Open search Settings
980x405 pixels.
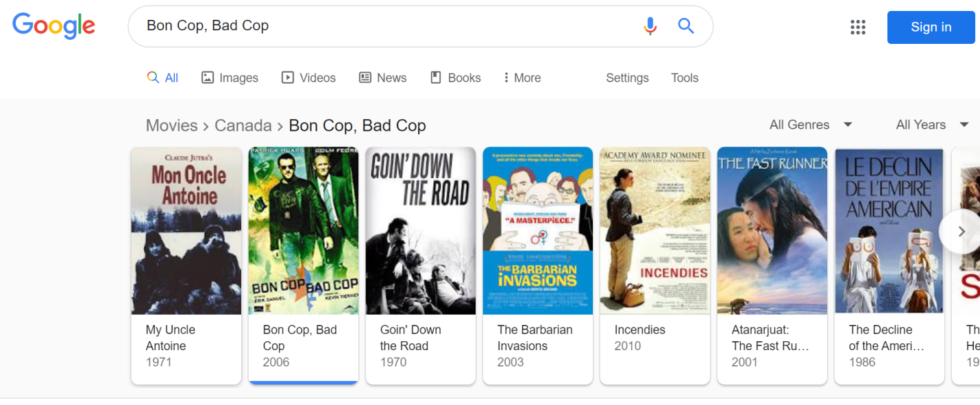tap(627, 78)
